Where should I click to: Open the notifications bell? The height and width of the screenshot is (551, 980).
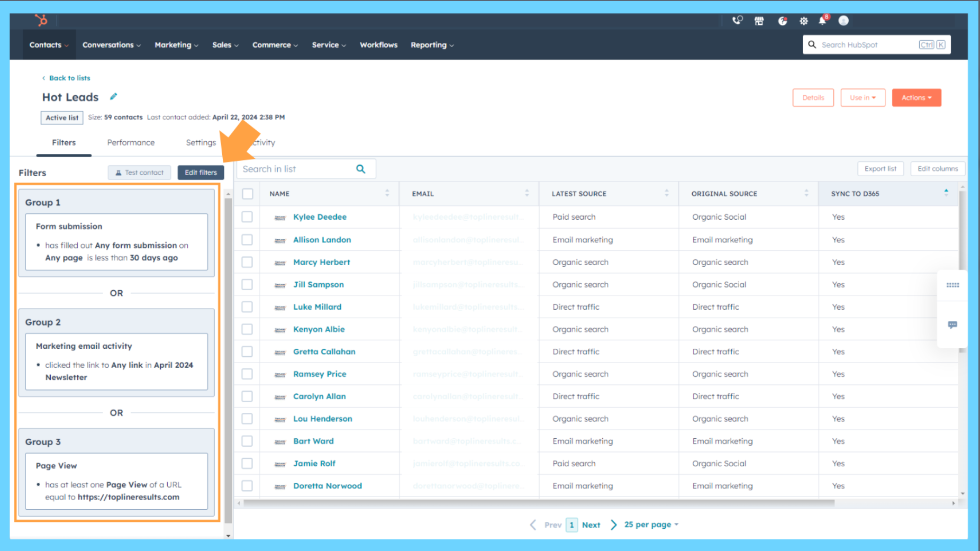pos(822,21)
